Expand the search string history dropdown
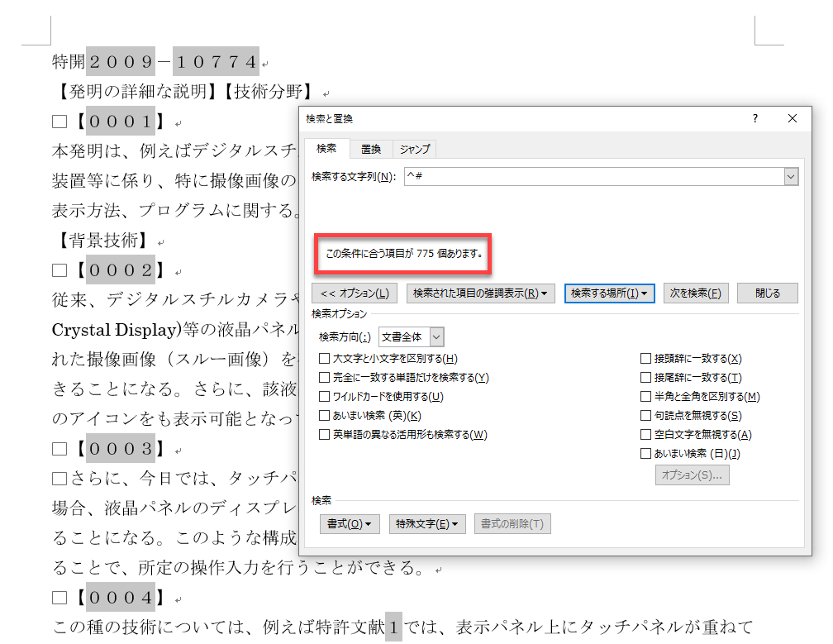The image size is (833, 644). click(791, 177)
